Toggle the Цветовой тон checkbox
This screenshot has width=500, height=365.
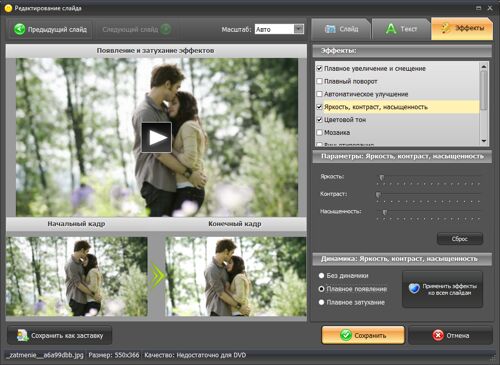coord(319,119)
